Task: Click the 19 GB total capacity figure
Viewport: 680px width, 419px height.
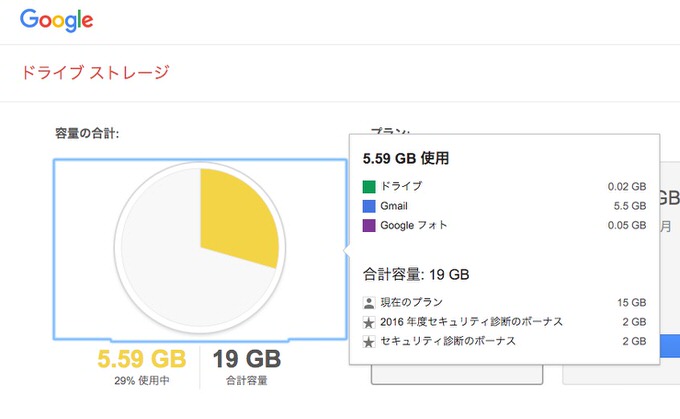Action: (x=247, y=359)
